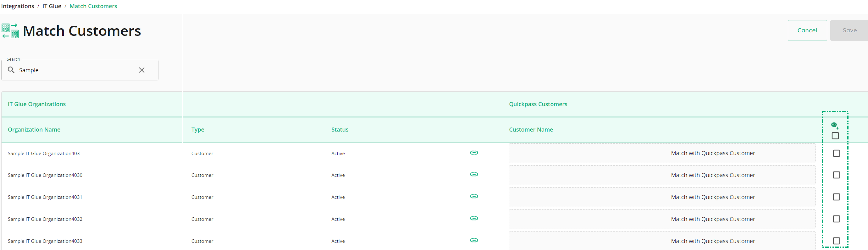Click the Match Customers page icon
Screen dimensions: 868x250
[x=10, y=31]
